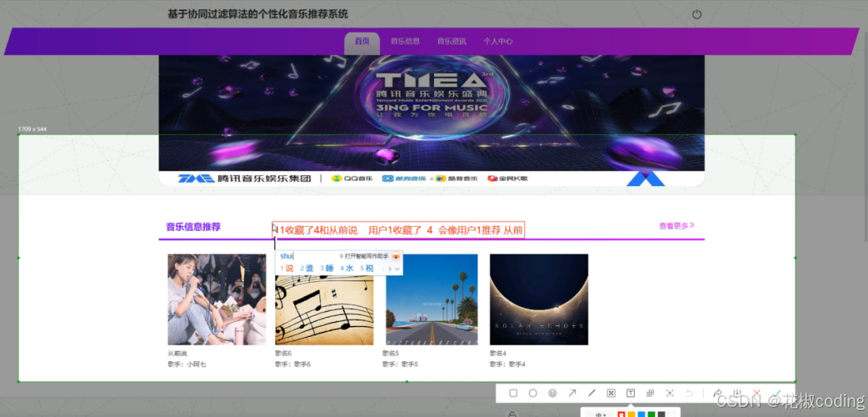
Task: Select the rectangle annotation tool
Action: click(513, 393)
